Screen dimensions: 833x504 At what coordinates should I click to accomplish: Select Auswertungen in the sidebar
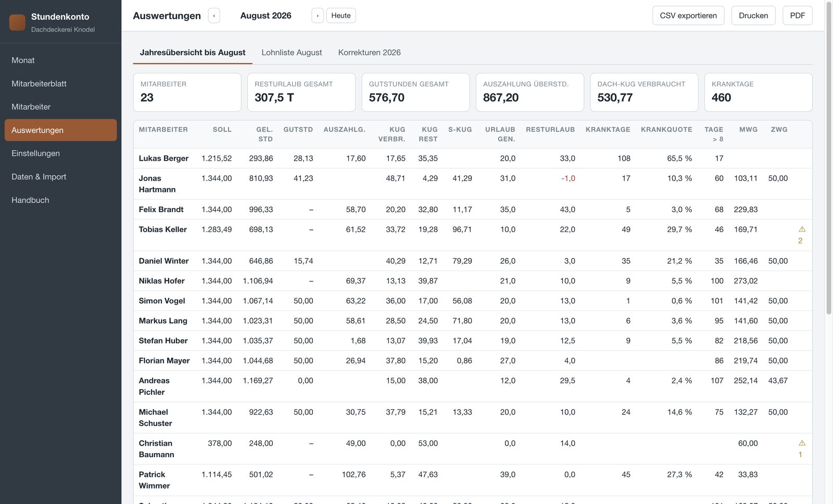coord(60,130)
